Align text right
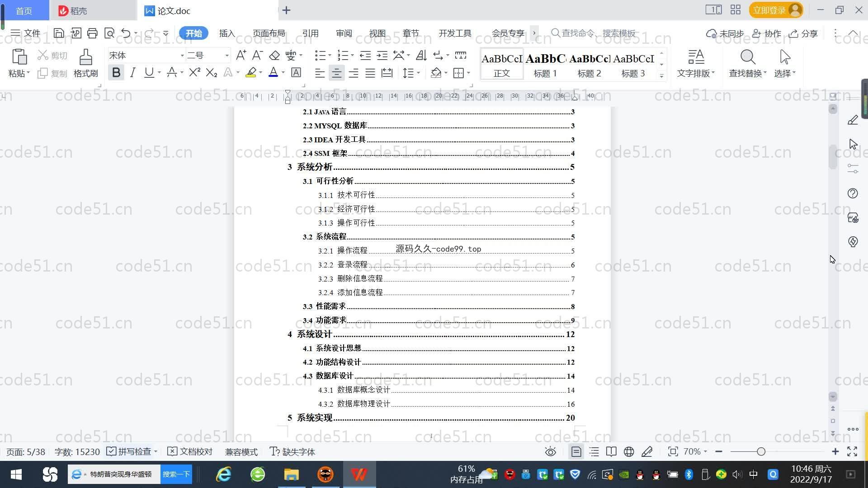This screenshot has width=868, height=488. [x=354, y=73]
